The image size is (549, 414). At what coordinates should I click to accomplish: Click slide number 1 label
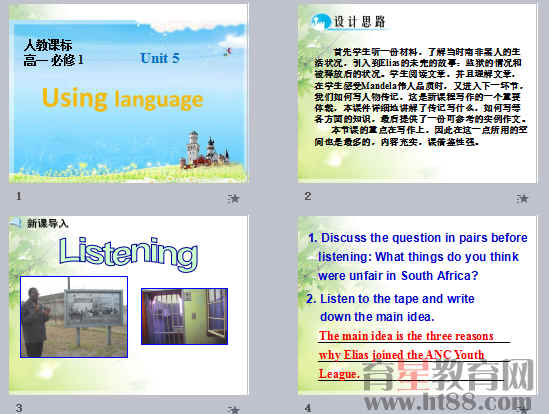[x=19, y=196]
